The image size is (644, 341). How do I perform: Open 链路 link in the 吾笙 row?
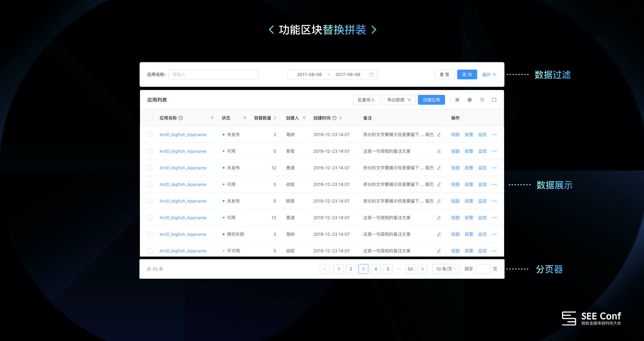(x=456, y=151)
